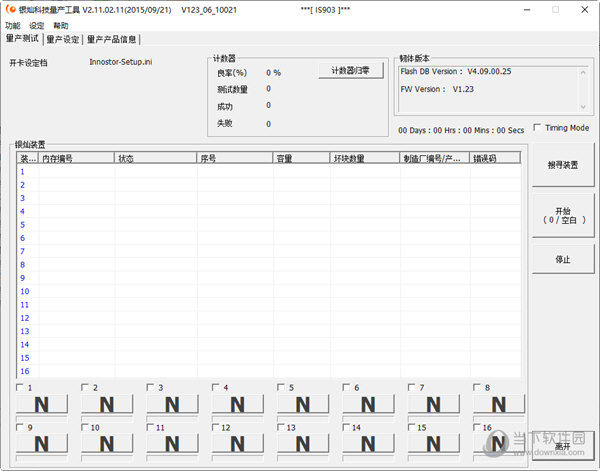Click the 停止 button
The width and height of the screenshot is (600, 471).
(x=563, y=259)
